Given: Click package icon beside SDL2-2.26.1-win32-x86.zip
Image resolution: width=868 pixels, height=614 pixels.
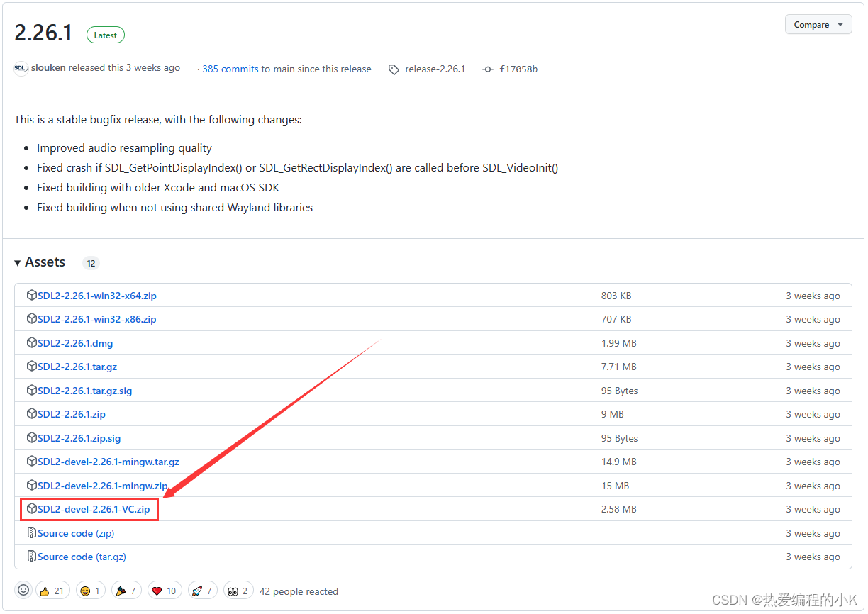Looking at the screenshot, I should coord(31,318).
